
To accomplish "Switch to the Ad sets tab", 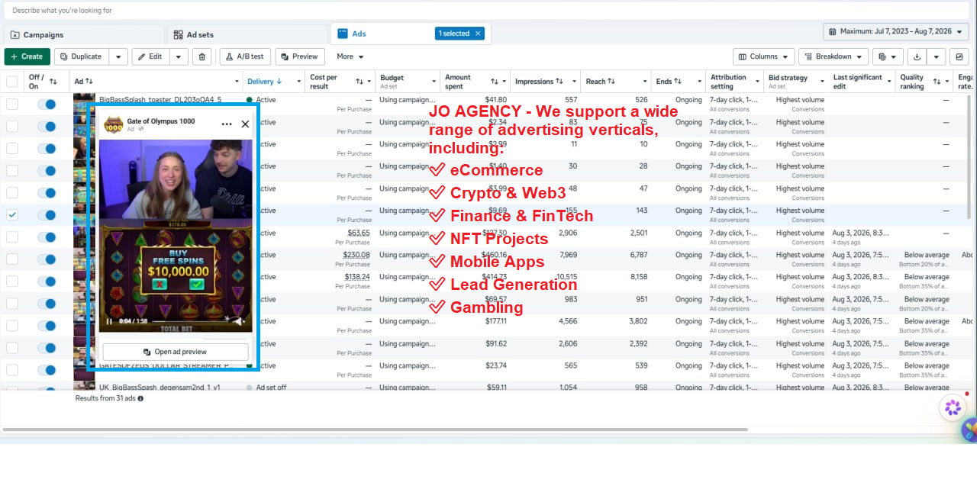I will pos(247,34).
